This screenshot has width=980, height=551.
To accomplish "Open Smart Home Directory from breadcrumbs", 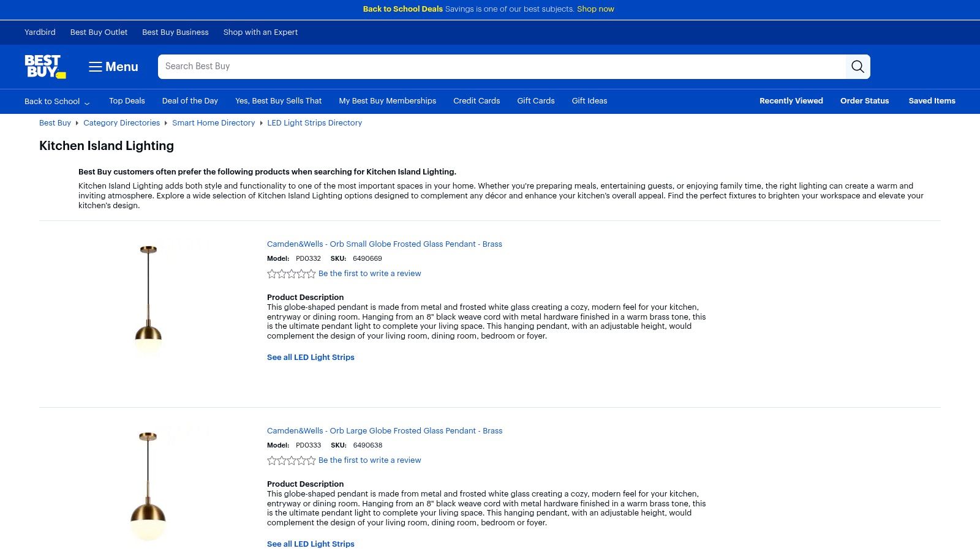I will [213, 122].
